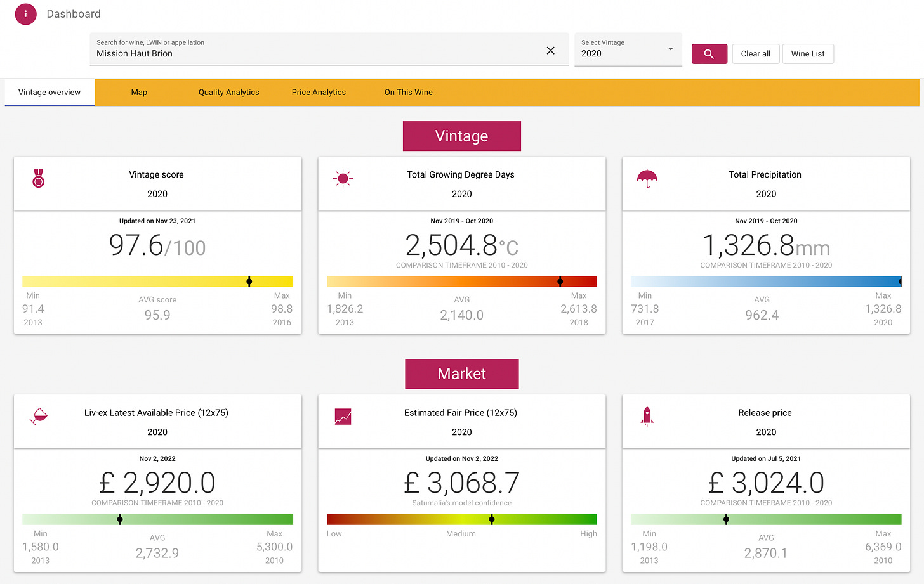Click the Liv-ex price green bar marker
This screenshot has width=924, height=584.
pos(120,519)
